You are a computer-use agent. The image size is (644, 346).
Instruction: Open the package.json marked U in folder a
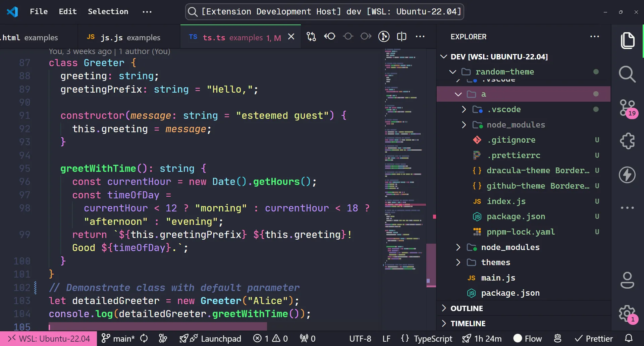523,216
